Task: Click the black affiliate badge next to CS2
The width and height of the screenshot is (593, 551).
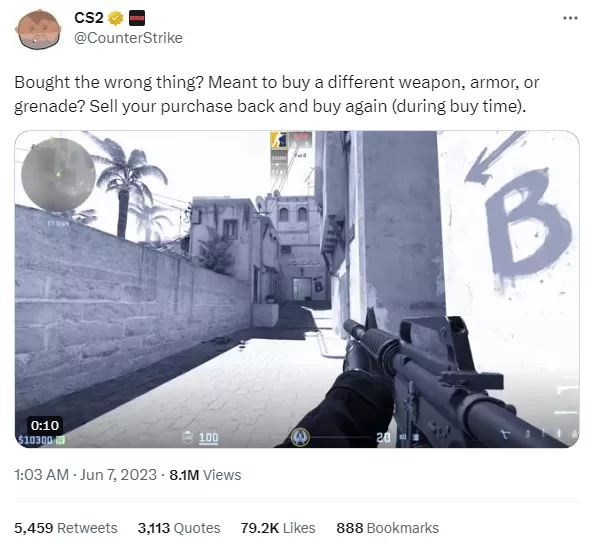Action: pos(137,18)
